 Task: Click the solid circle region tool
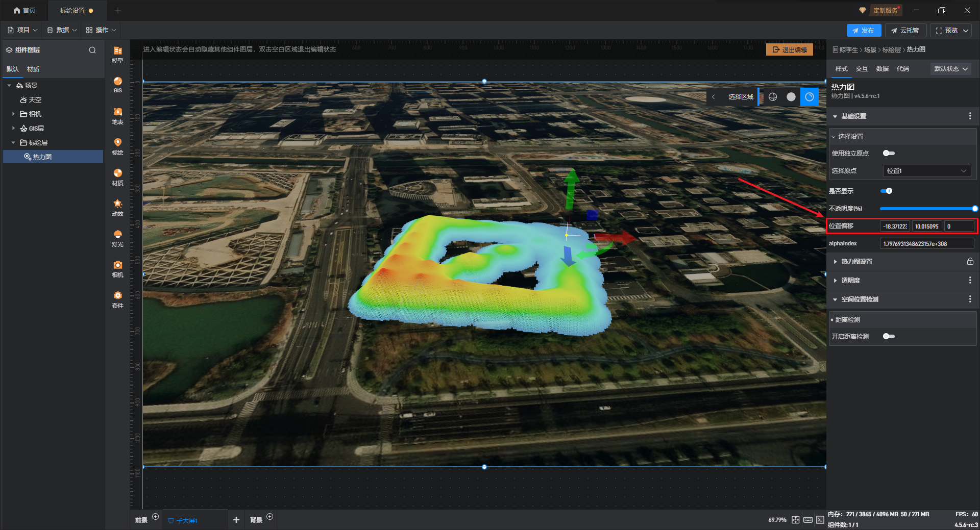[x=791, y=97]
